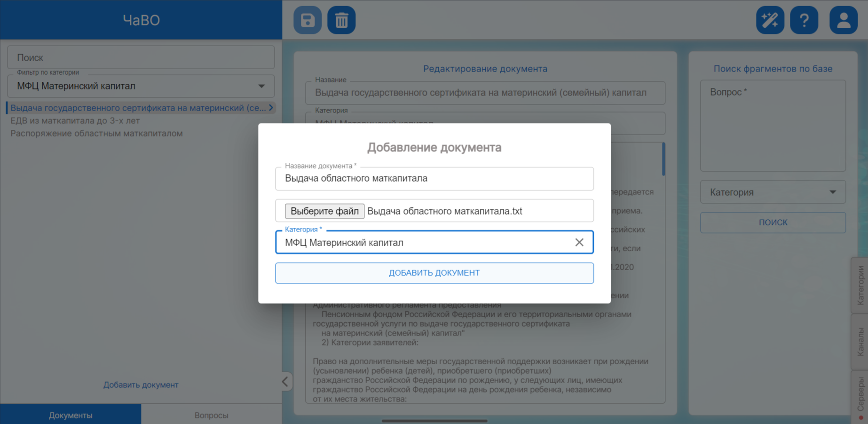This screenshot has width=868, height=424.
Task: Collapse the left sidebar panel
Action: [285, 381]
